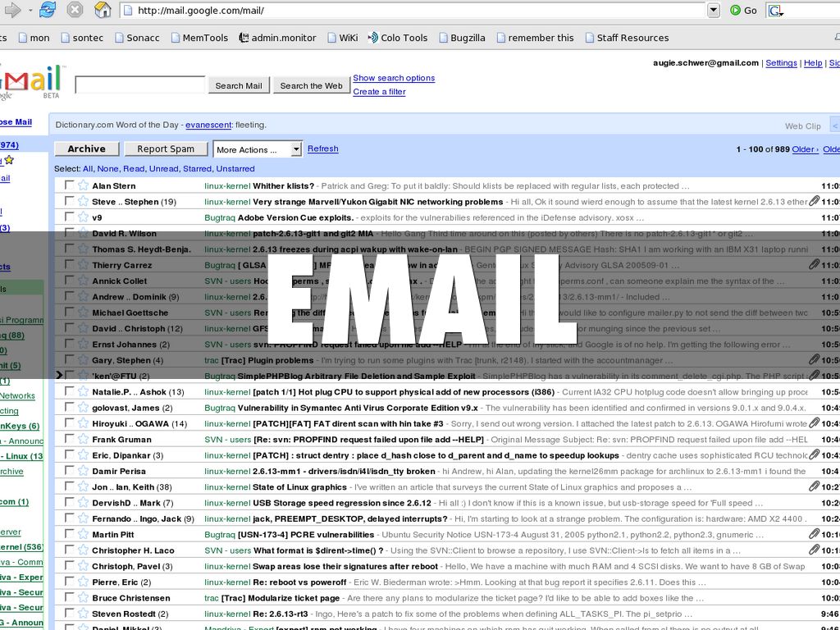Open the More Actions dropdown
Screen dimensions: 840x630
point(258,149)
